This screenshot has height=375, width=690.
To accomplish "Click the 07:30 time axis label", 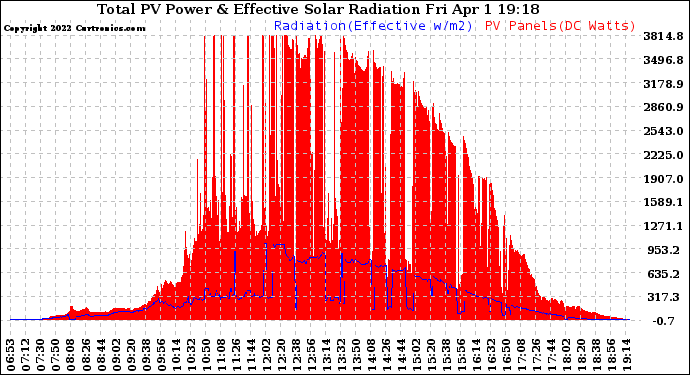I will (x=41, y=355).
